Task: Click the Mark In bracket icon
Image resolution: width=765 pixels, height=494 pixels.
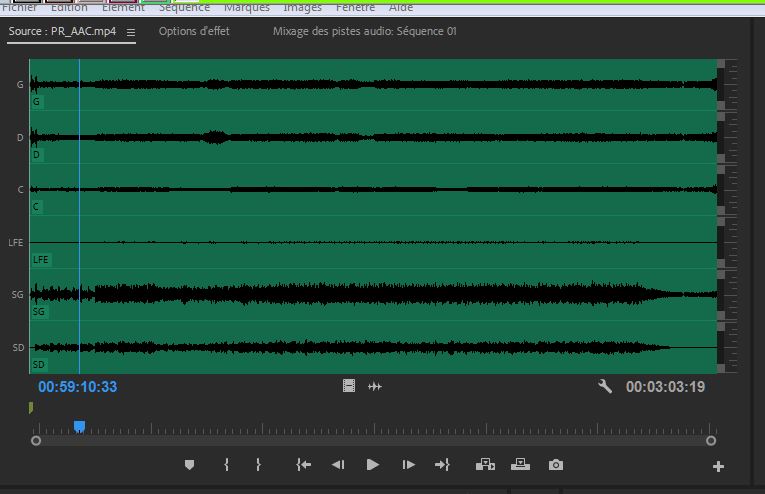Action: point(227,465)
